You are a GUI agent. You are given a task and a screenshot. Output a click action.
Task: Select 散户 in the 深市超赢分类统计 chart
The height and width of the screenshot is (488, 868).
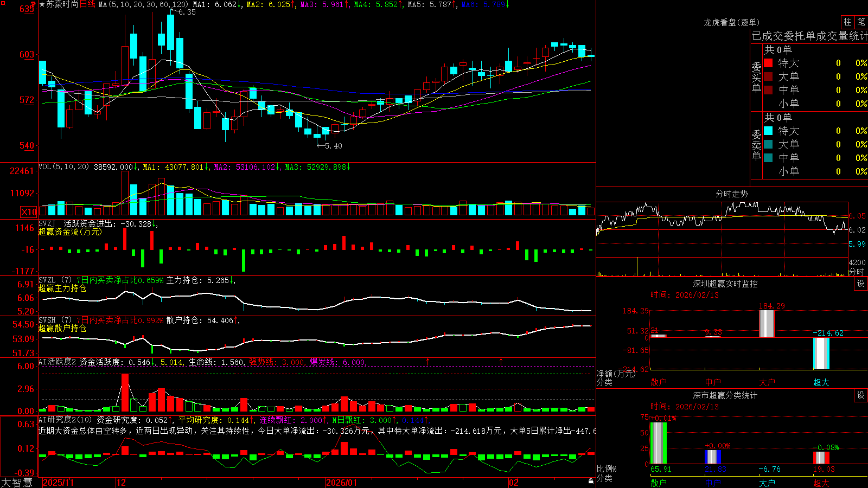point(659,483)
